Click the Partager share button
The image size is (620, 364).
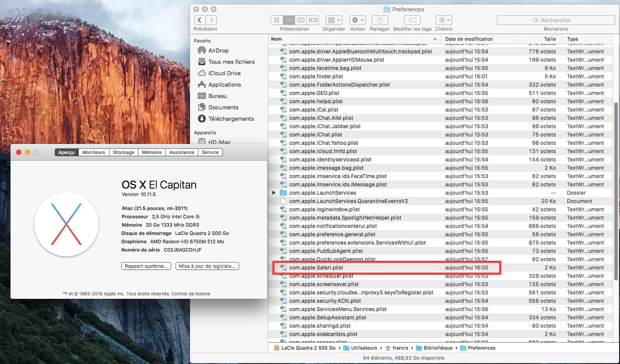point(380,20)
